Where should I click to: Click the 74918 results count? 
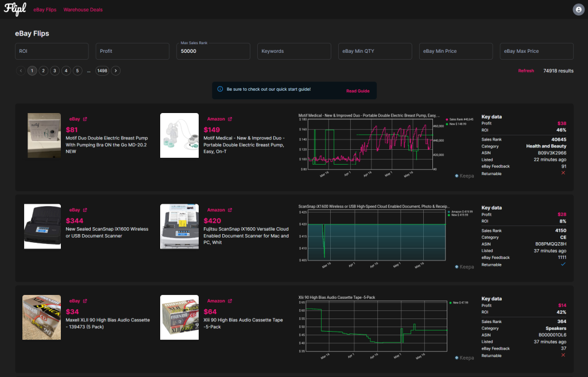click(558, 71)
